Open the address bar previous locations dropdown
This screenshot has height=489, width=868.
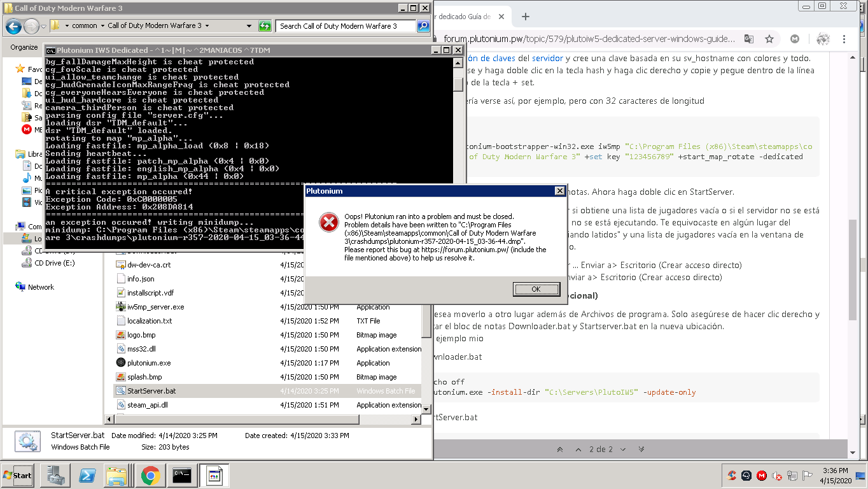[249, 26]
